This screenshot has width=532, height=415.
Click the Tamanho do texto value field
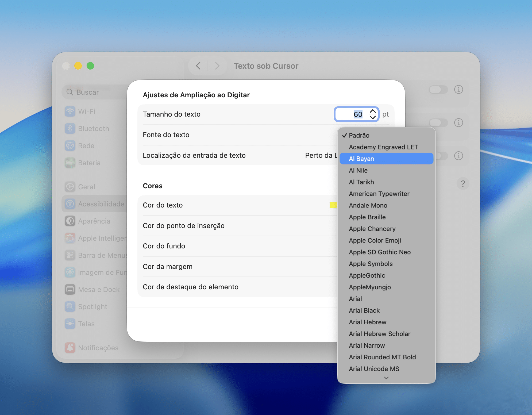[356, 114]
